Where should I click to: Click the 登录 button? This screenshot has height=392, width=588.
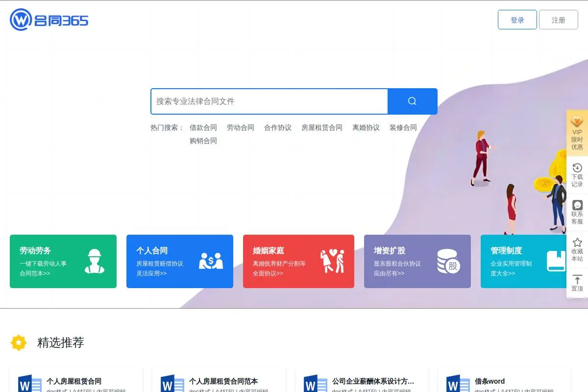[517, 20]
